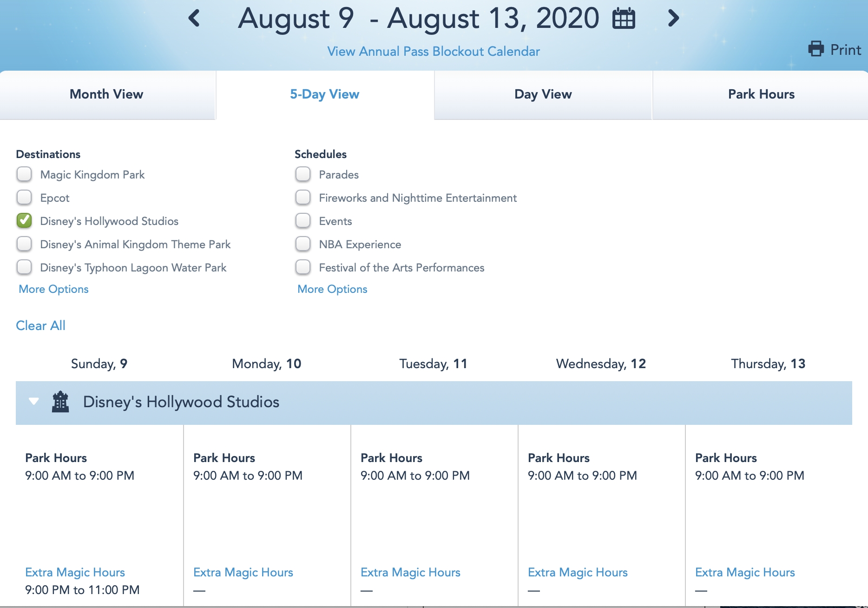The image size is (868, 608).
Task: Go to next date range arrow
Action: click(673, 18)
